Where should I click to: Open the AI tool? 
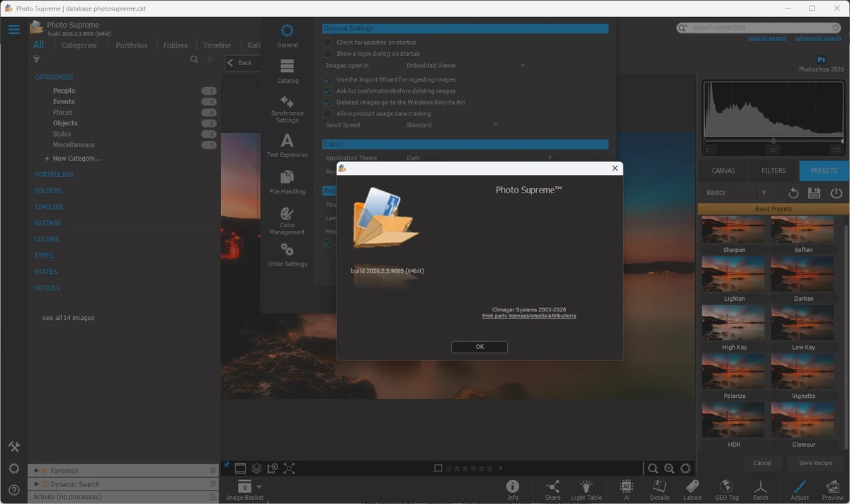coord(626,490)
